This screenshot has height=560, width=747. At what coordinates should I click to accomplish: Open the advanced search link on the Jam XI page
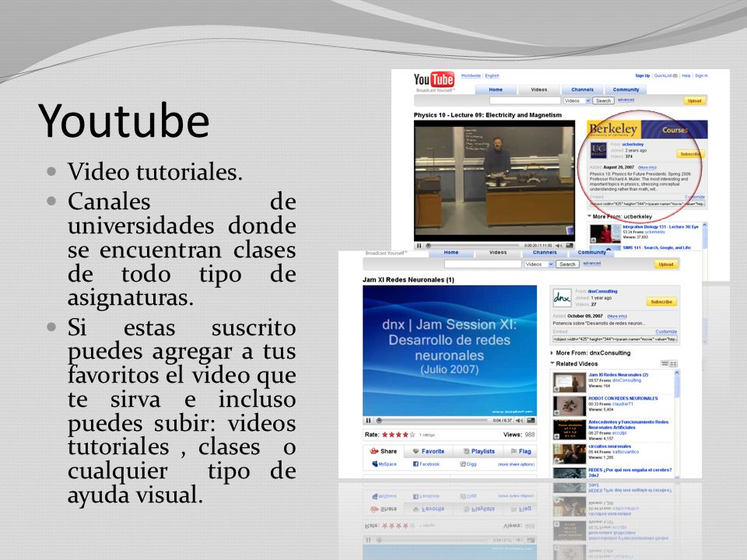point(591,264)
